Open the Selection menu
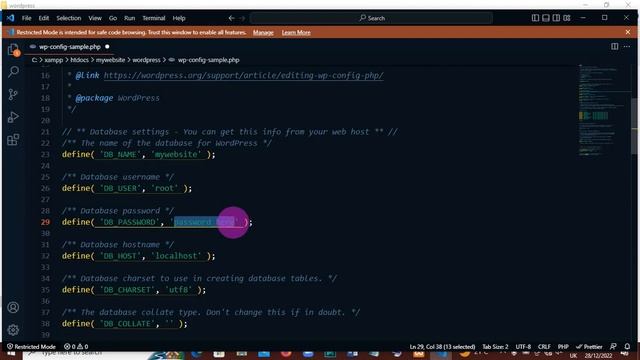The width and height of the screenshot is (640, 360). pyautogui.click(x=69, y=18)
